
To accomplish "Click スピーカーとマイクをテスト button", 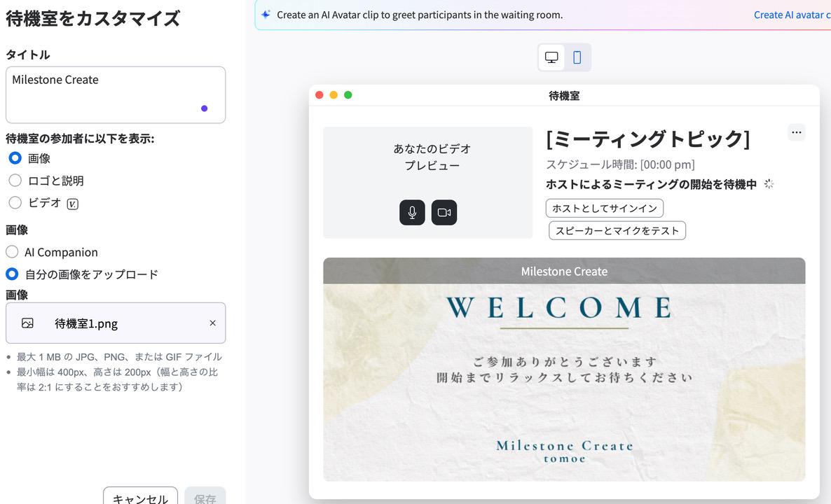I will [617, 231].
